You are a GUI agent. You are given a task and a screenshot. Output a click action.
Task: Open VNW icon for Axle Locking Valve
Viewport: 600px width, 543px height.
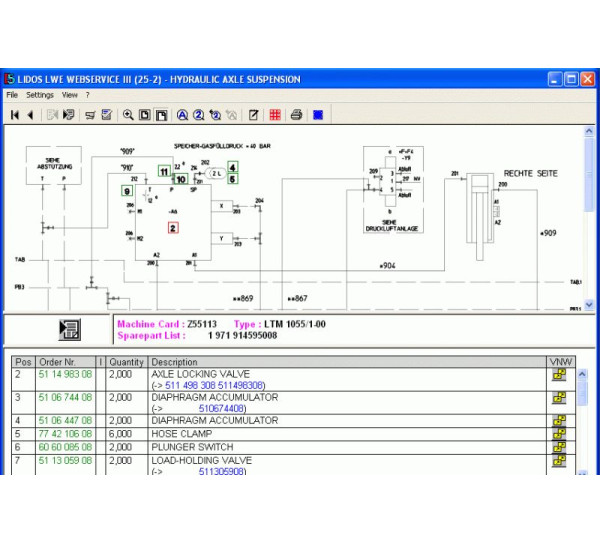coord(559,376)
